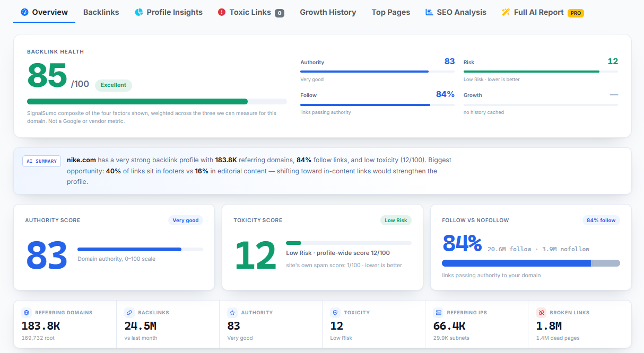Click the PRO badge on Full AI Report

(576, 13)
